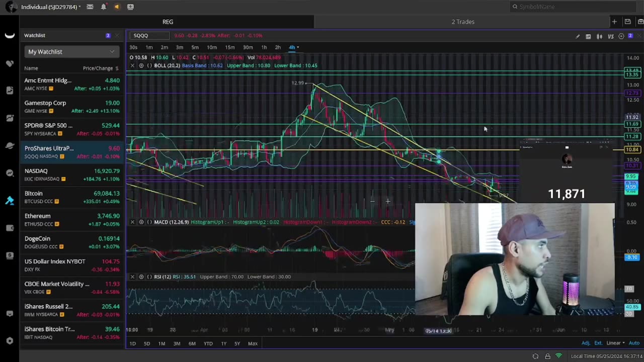
Task: Select NASDAQ IXIC watchlist row
Action: click(x=72, y=174)
